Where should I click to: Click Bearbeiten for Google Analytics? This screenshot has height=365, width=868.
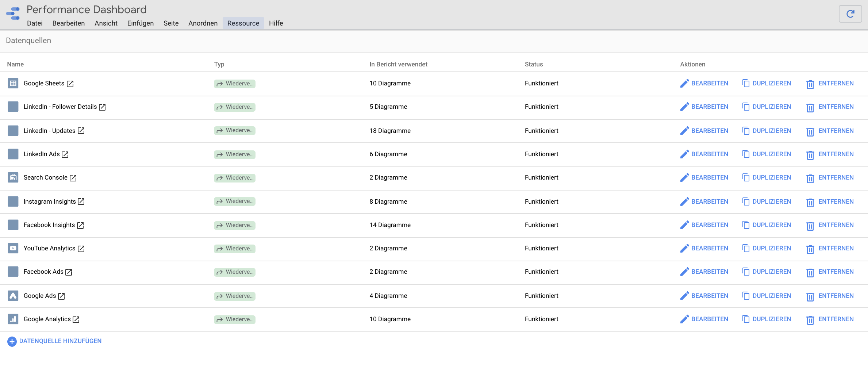pyautogui.click(x=704, y=319)
